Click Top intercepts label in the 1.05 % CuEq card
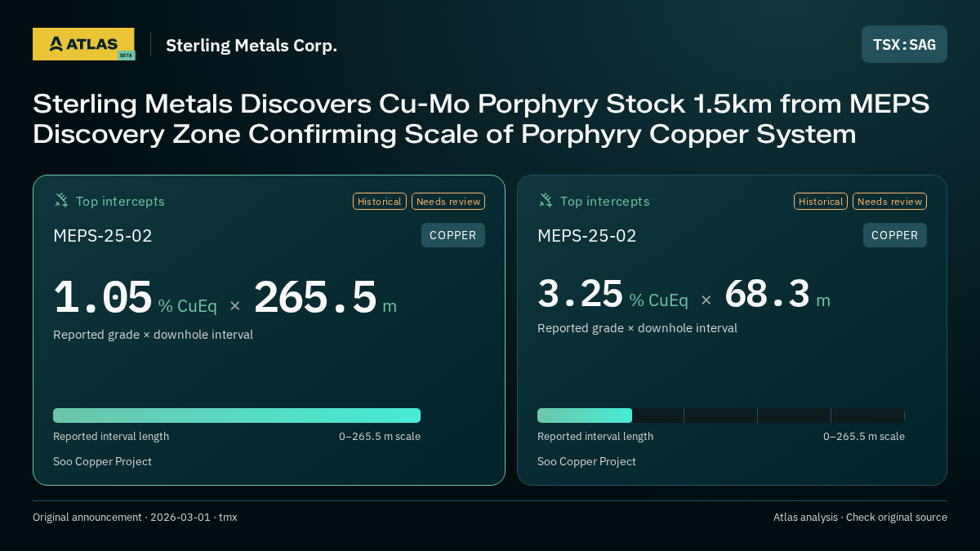Viewport: 980px width, 551px height. pos(120,201)
